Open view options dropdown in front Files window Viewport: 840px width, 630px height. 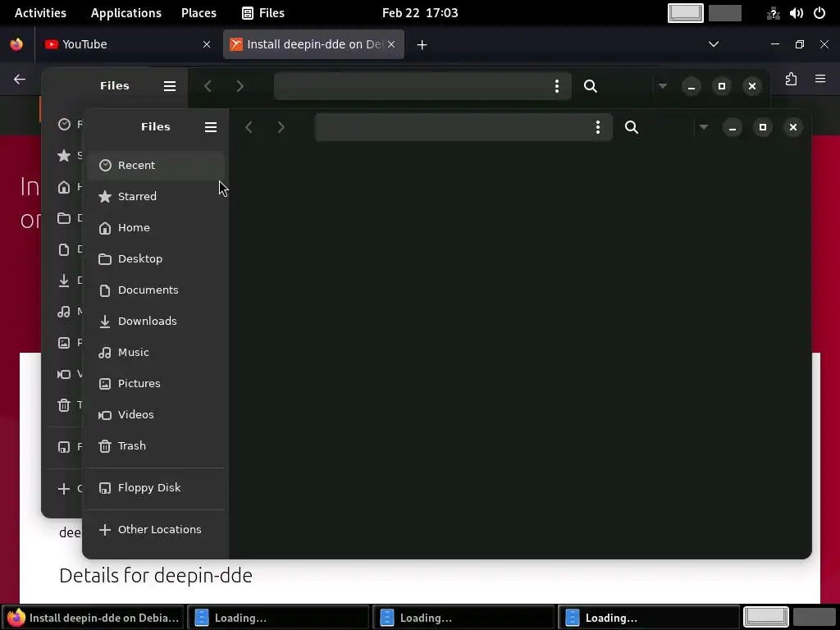tap(704, 127)
